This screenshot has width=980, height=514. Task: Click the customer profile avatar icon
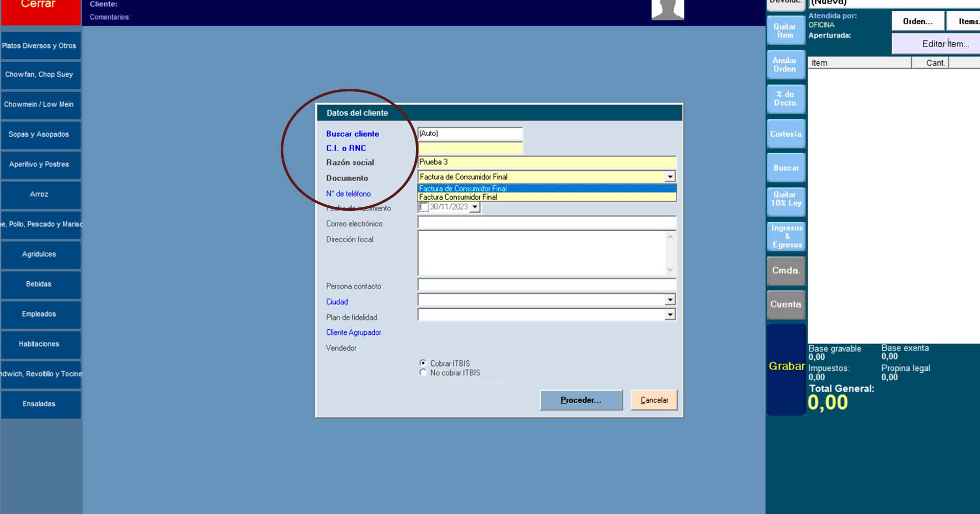[668, 9]
